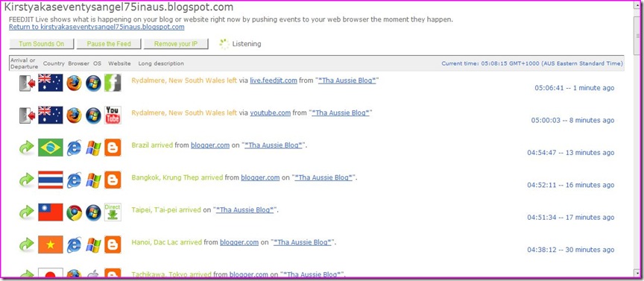Open Tha Aussie Blog link in 05:06:41 row

(347, 80)
